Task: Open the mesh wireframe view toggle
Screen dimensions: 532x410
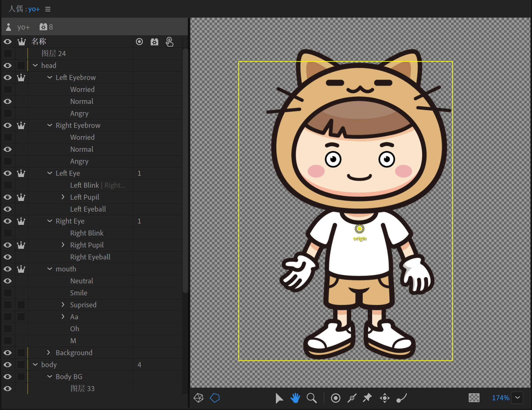Action: pos(198,398)
